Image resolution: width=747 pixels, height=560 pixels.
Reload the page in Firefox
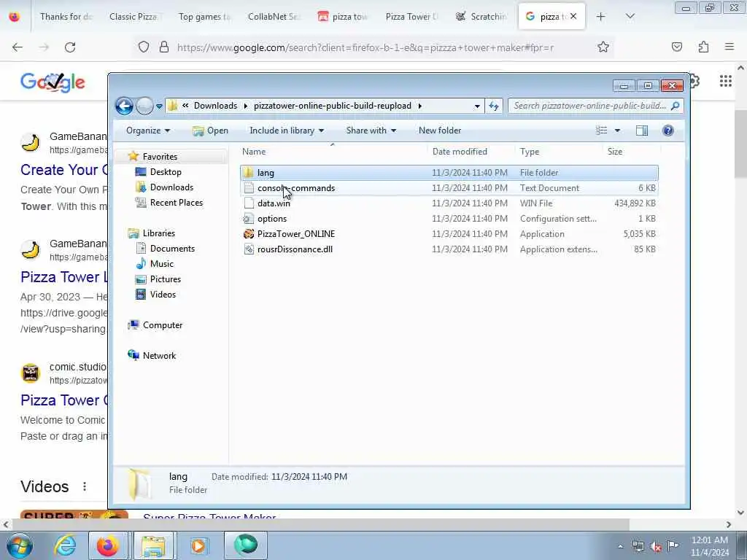click(70, 47)
